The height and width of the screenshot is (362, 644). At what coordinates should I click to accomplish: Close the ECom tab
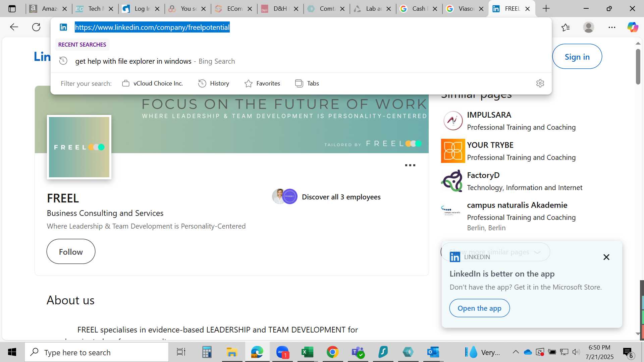coord(250,9)
